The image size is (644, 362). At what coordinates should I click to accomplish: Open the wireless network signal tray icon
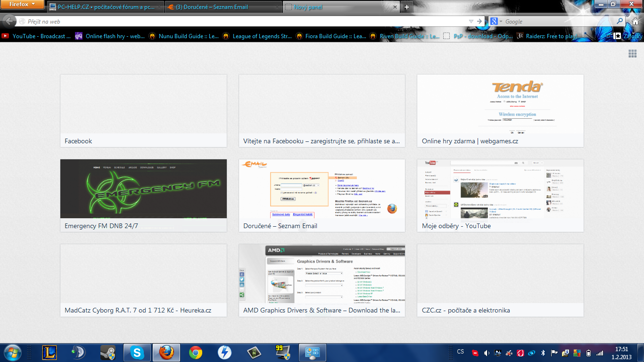pos(600,353)
